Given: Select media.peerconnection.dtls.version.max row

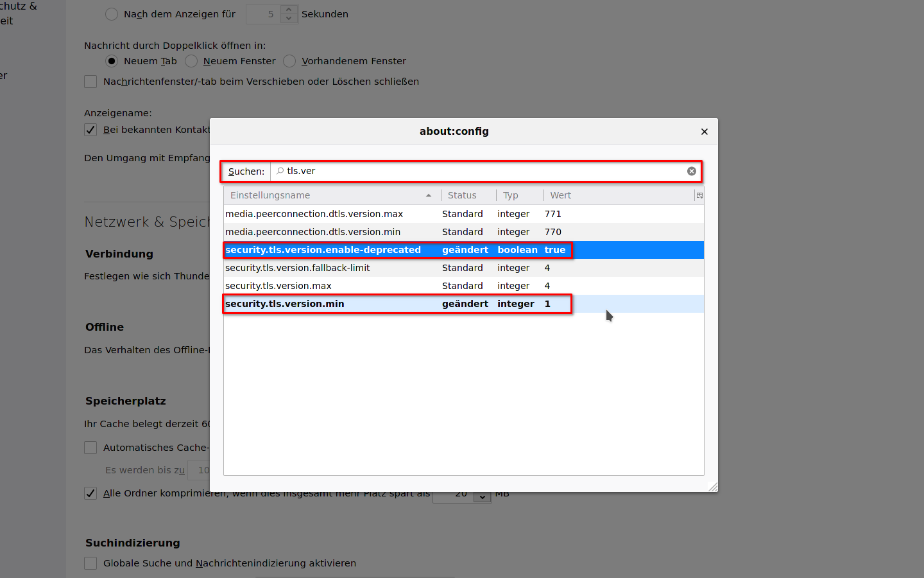Looking at the screenshot, I should coord(314,214).
